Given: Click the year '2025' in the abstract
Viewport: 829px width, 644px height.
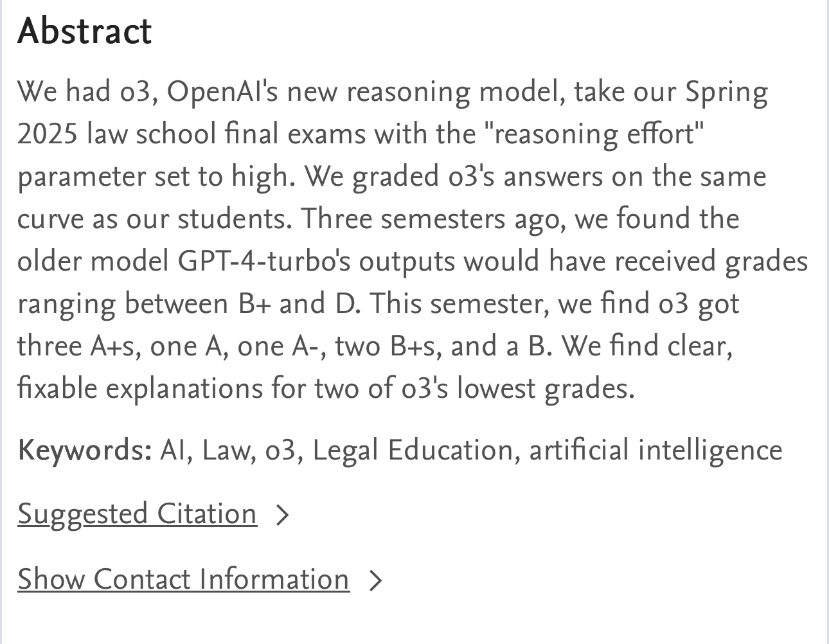Looking at the screenshot, I should (x=47, y=134).
